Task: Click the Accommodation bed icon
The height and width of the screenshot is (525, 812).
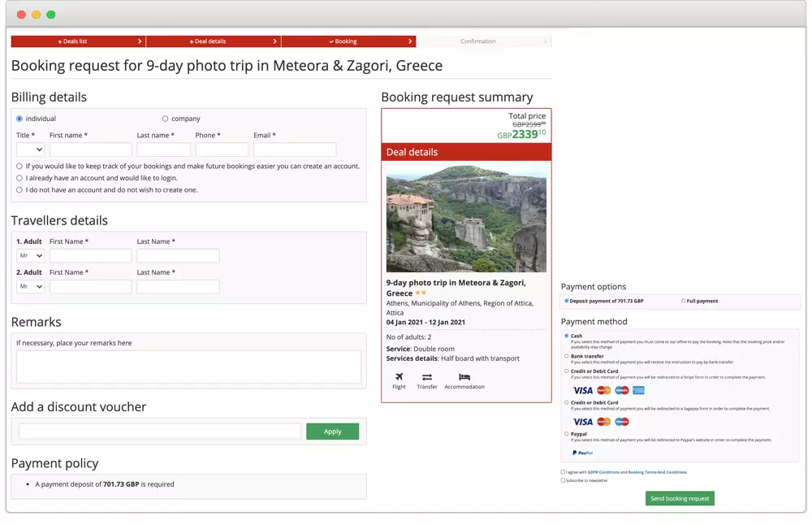Action: [x=464, y=377]
